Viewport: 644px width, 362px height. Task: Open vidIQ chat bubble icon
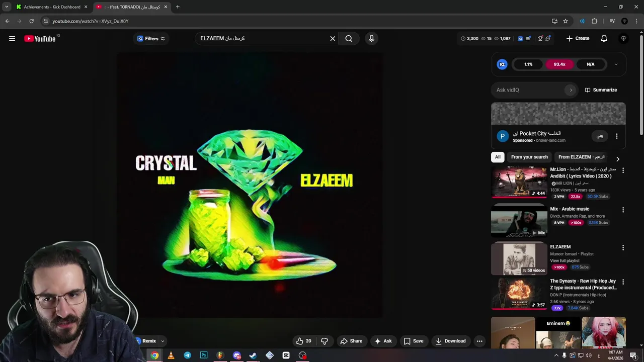coord(548,39)
